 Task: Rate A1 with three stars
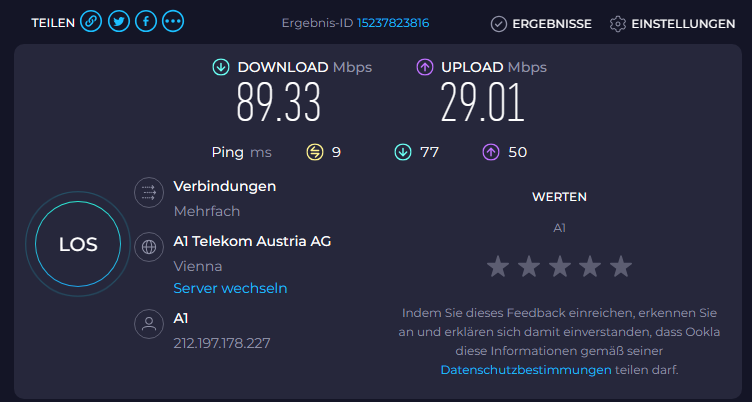tap(560, 267)
